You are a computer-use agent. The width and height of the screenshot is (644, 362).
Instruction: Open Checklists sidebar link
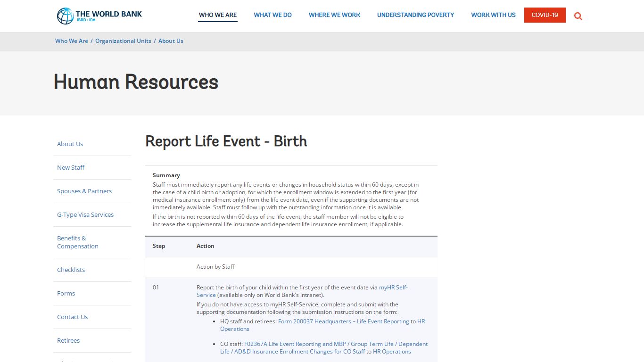click(x=71, y=270)
